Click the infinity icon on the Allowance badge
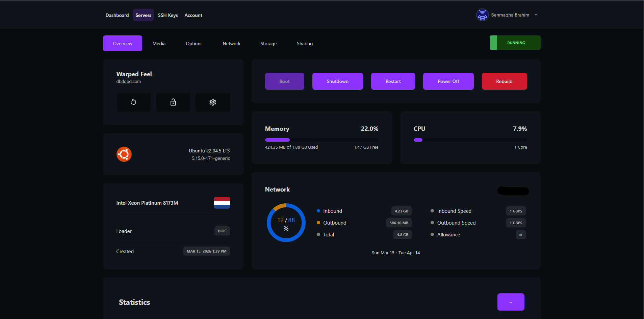Image resolution: width=644 pixels, height=319 pixels. coord(520,234)
